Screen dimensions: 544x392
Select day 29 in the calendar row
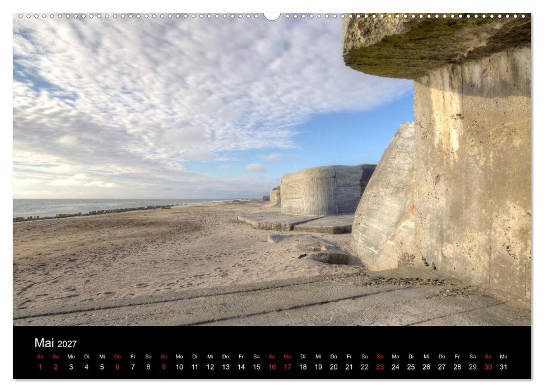pos(472,367)
